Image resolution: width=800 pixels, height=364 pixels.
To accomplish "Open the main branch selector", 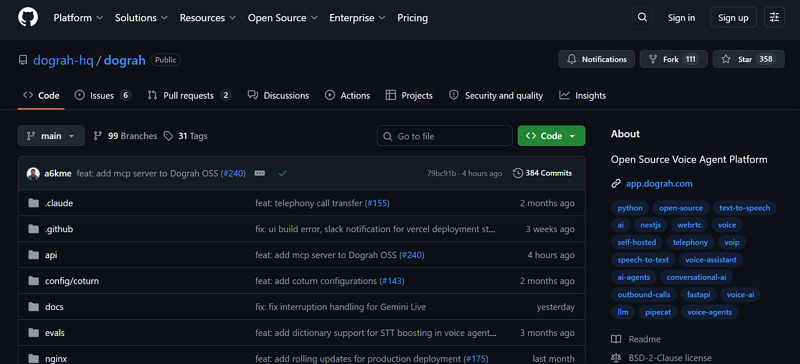I will coord(52,136).
